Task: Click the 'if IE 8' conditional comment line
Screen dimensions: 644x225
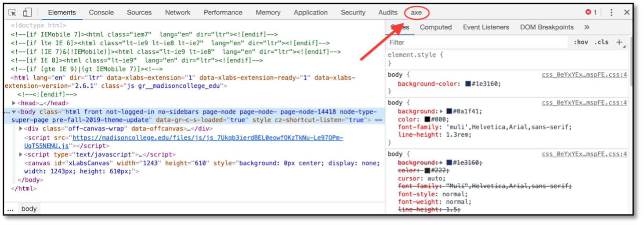Action: pos(137,60)
